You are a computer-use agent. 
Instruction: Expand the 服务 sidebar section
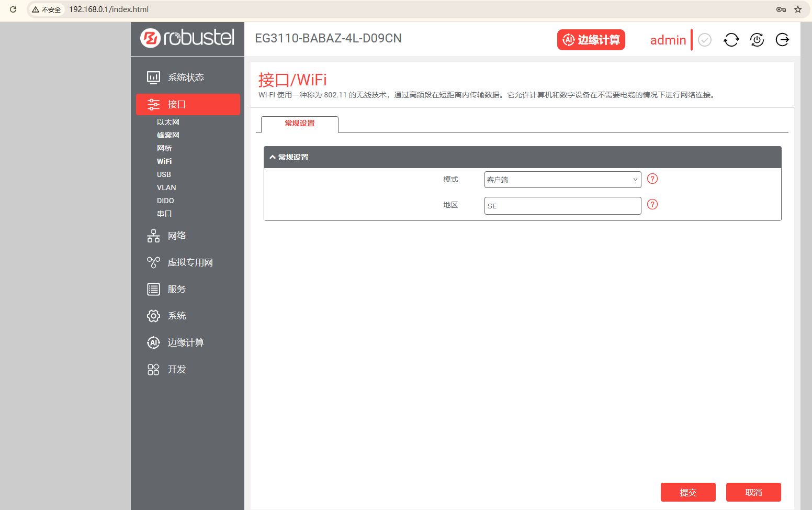188,289
